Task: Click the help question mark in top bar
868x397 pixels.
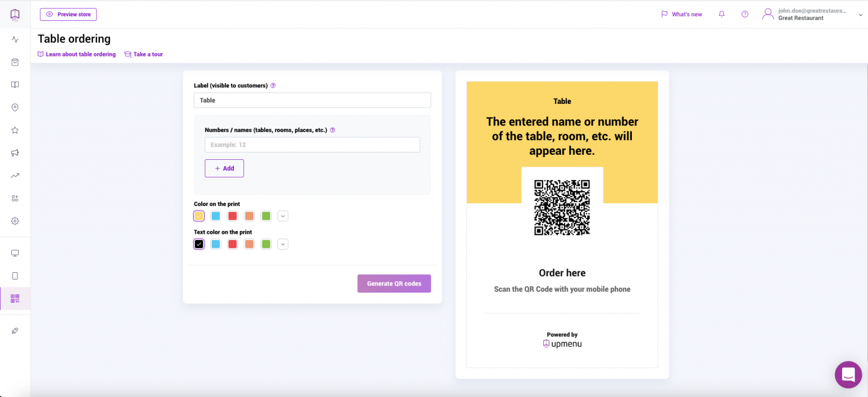Action: [745, 14]
